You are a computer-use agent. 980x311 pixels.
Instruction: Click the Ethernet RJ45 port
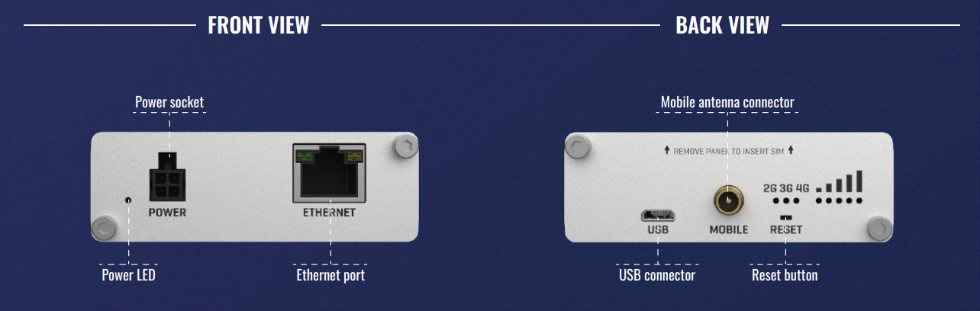[329, 173]
